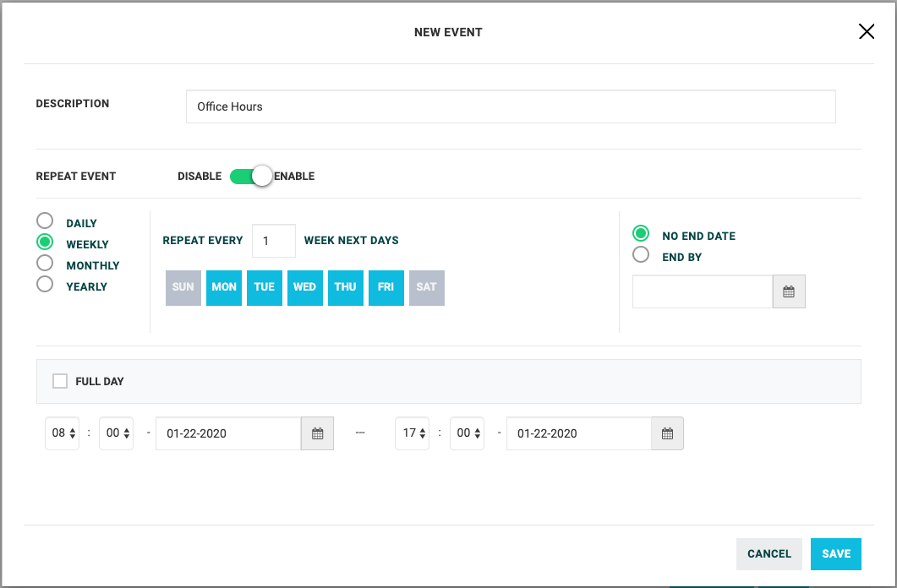Click the REPEAT EVERY week number field
This screenshot has width=897, height=588.
coord(273,240)
